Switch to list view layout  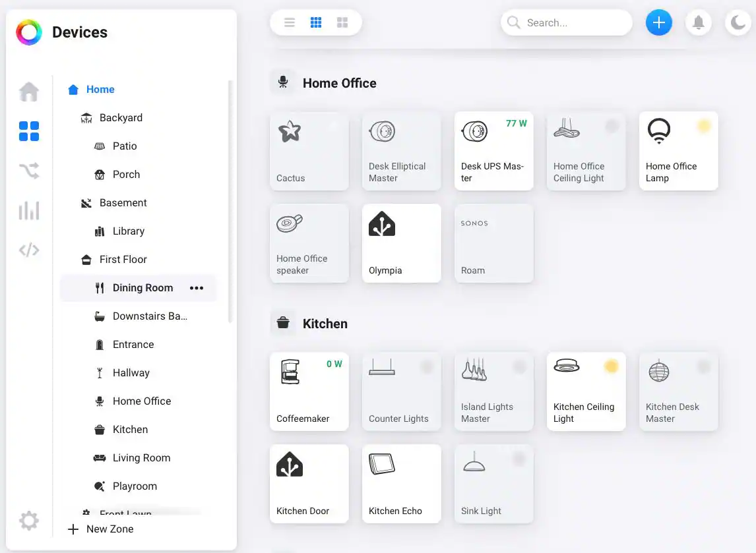click(290, 22)
